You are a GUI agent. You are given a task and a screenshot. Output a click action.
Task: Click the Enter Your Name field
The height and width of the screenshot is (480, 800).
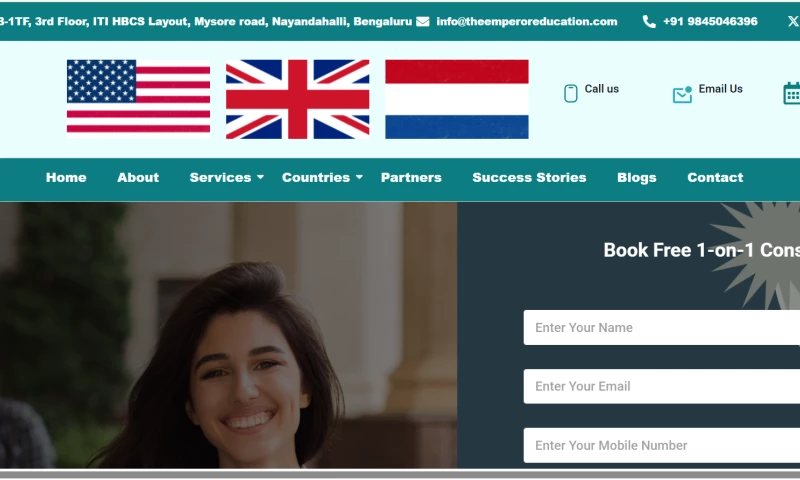coord(662,327)
